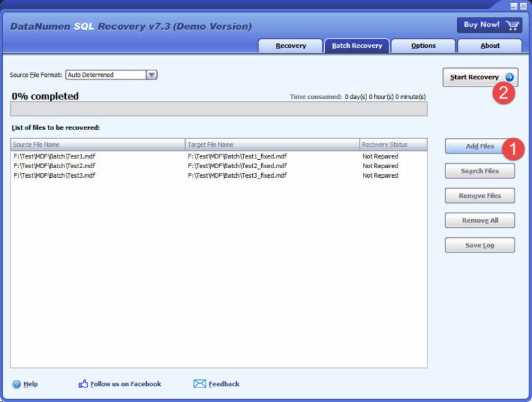Sort by Recovery Status column header
This screenshot has width=532, height=402.
[393, 145]
